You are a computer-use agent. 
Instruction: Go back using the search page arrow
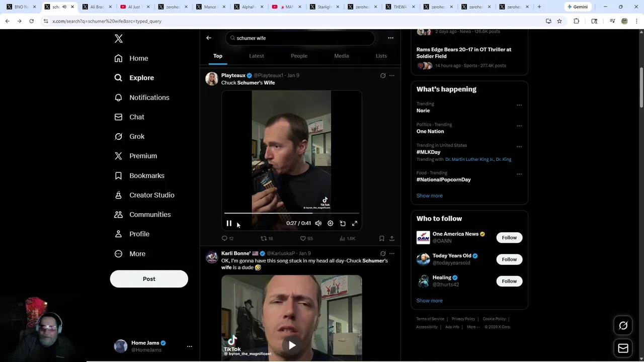pos(209,38)
